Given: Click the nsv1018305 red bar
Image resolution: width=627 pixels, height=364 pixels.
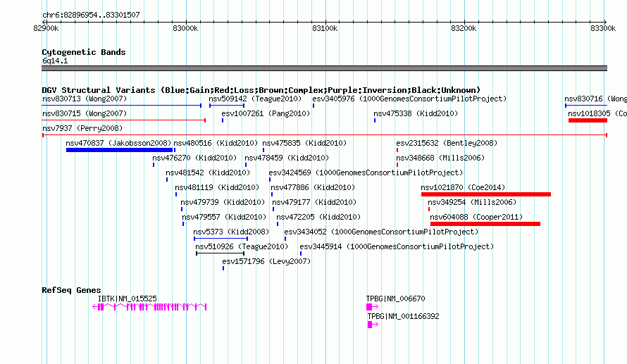Looking at the screenshot, I should pyautogui.click(x=588, y=120).
